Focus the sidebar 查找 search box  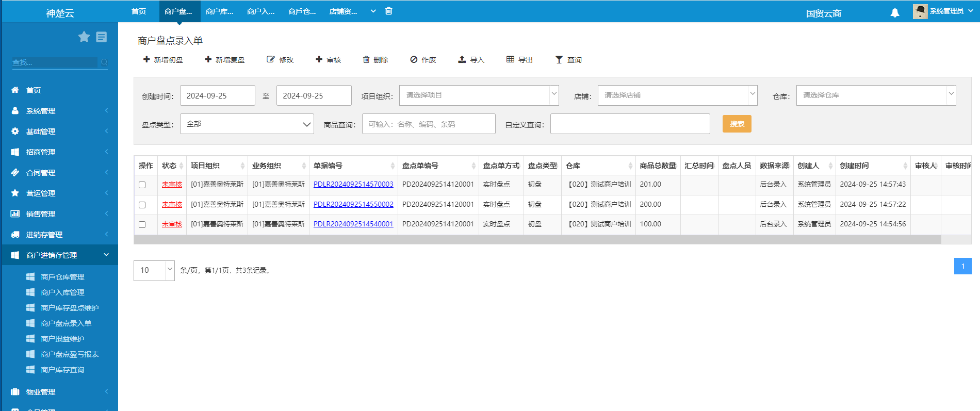coord(55,62)
